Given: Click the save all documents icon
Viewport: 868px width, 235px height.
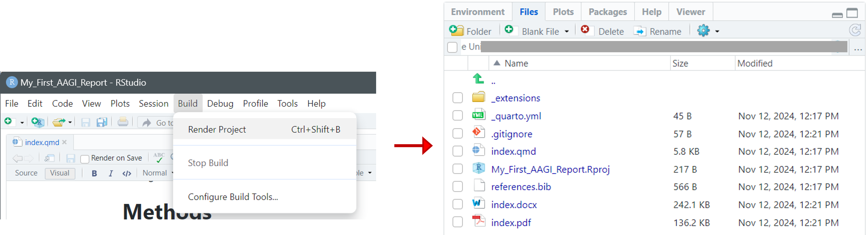Looking at the screenshot, I should tap(102, 122).
